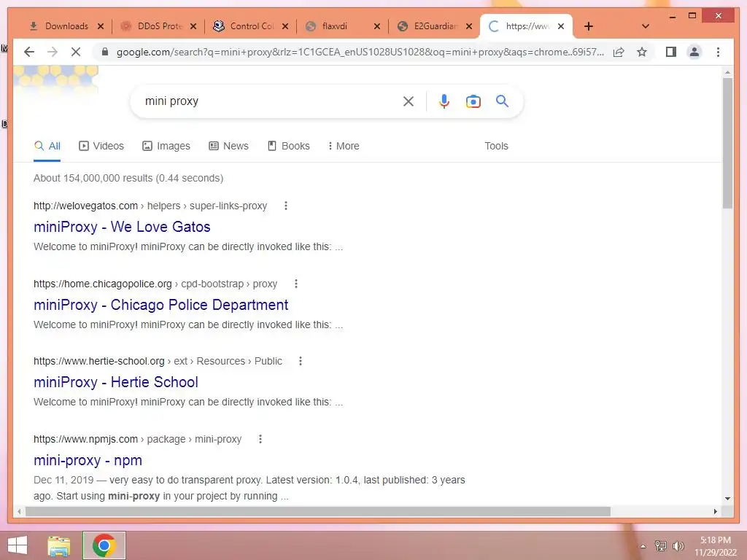Open the Windows Start button
The width and height of the screenshot is (747, 560).
(x=18, y=545)
